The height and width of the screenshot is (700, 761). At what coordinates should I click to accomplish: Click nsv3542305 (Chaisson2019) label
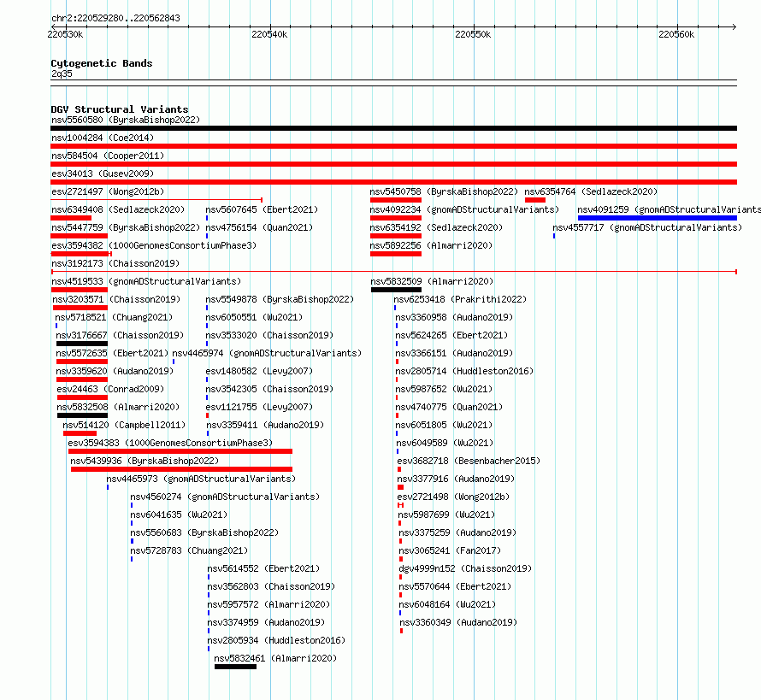pos(269,389)
